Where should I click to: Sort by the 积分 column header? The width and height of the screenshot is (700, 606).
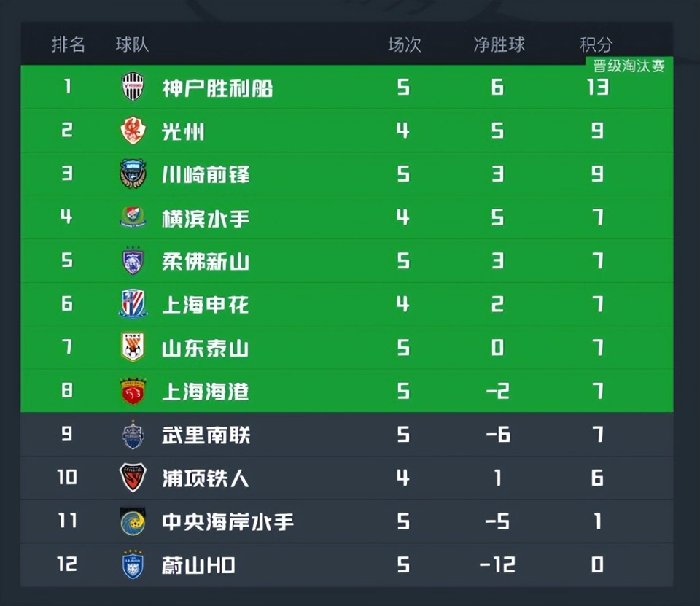click(x=596, y=44)
